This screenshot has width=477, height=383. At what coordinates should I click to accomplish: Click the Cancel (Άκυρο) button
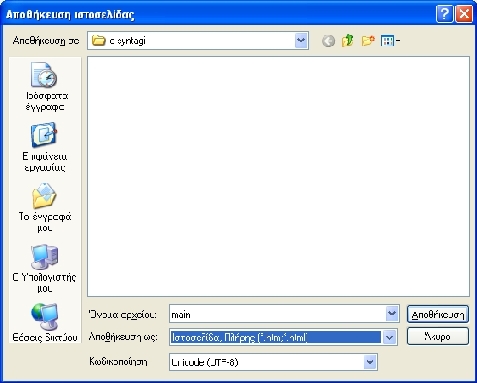438,336
